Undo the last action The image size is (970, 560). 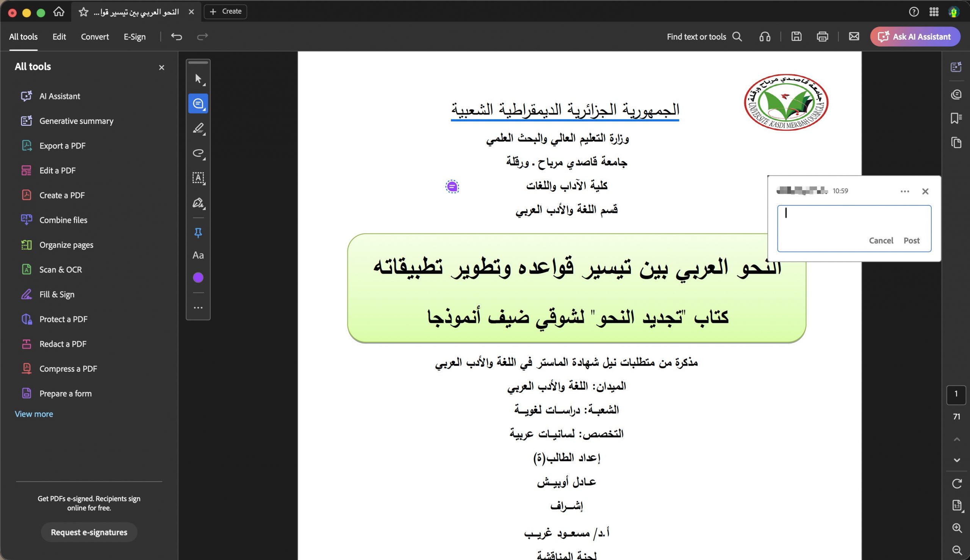(x=176, y=36)
